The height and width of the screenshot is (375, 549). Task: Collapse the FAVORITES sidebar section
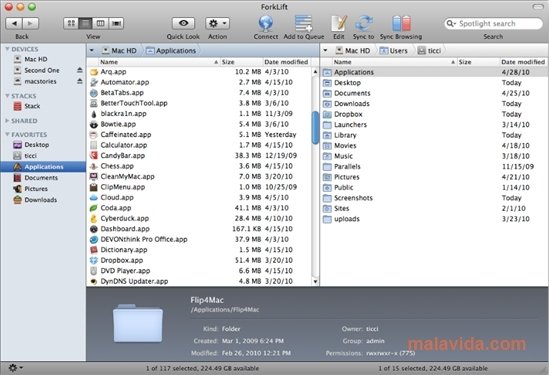7,134
